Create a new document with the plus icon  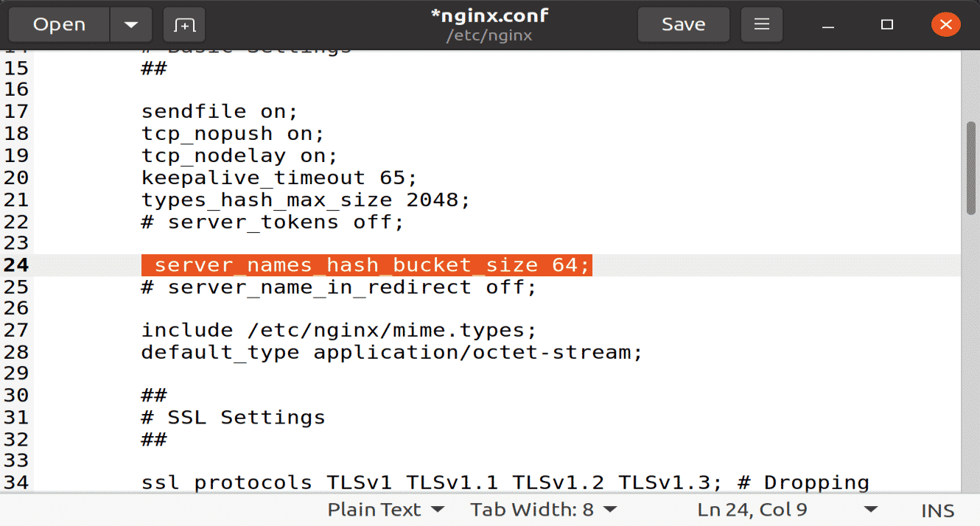183,24
